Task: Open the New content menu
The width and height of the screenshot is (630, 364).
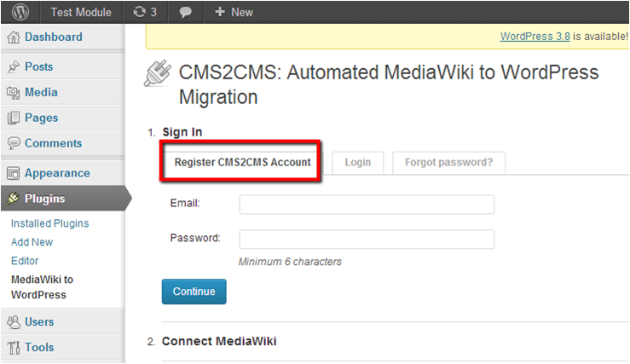Action: pyautogui.click(x=234, y=12)
